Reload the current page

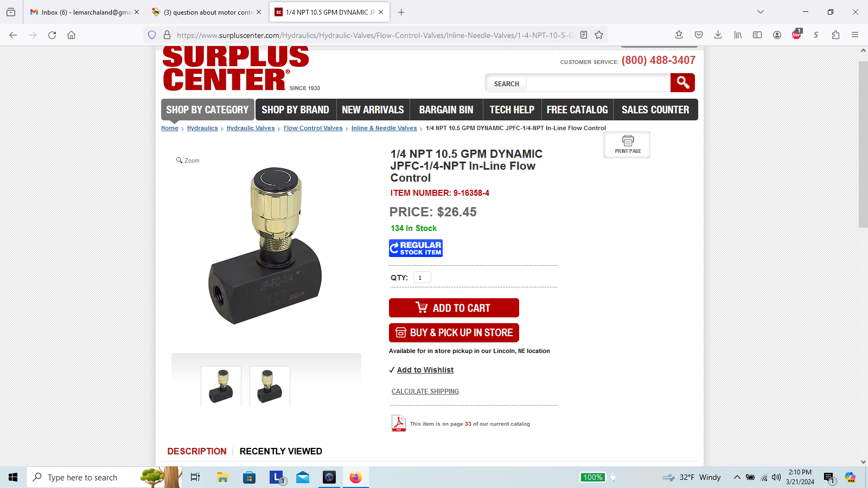pos(52,35)
